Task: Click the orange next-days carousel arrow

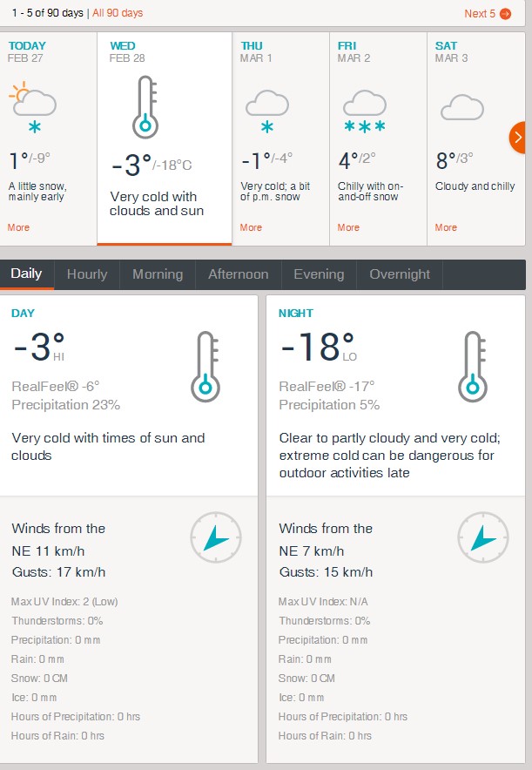Action: pyautogui.click(x=518, y=137)
